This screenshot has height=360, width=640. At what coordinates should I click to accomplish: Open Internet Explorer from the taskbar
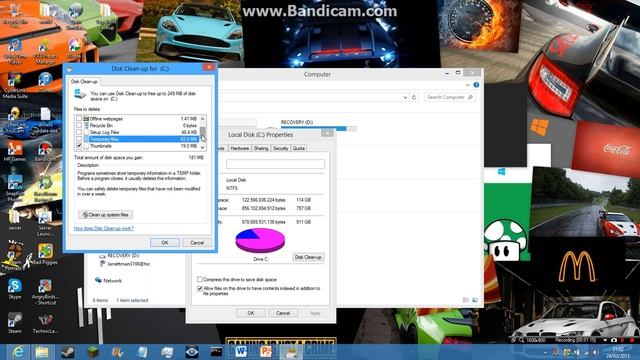pyautogui.click(x=18, y=352)
